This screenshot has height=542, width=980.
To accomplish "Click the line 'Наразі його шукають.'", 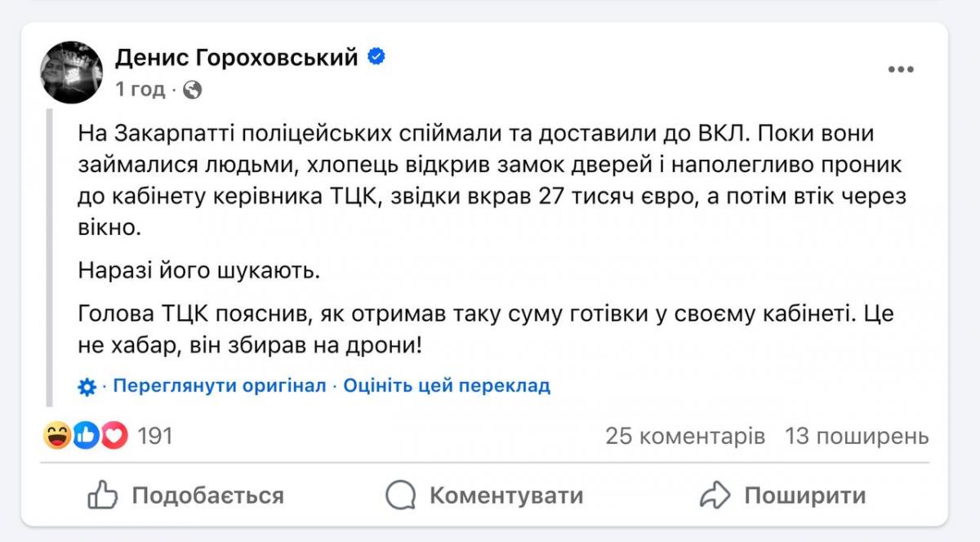I will pos(199,270).
